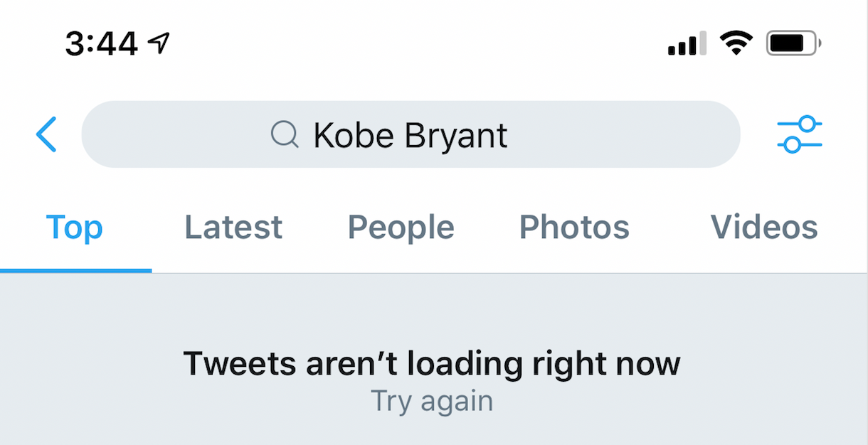Click the Kobe Bryant search query text
868x445 pixels.
tap(411, 134)
